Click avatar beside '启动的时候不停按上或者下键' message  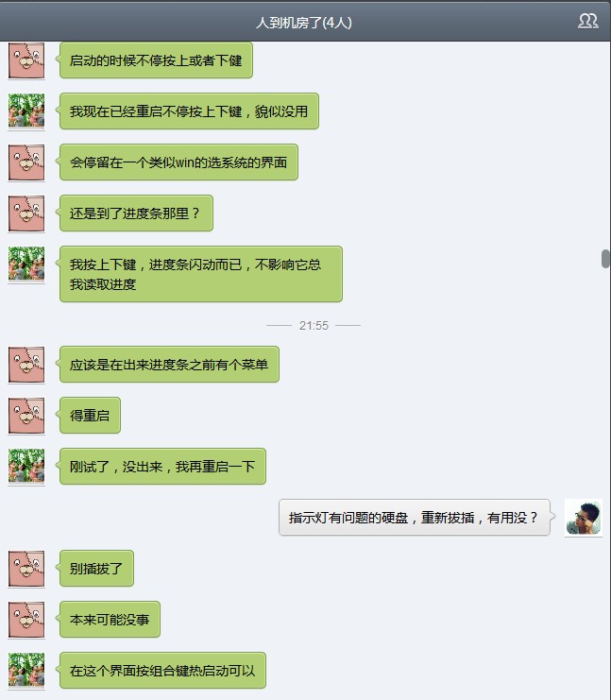pos(26,60)
